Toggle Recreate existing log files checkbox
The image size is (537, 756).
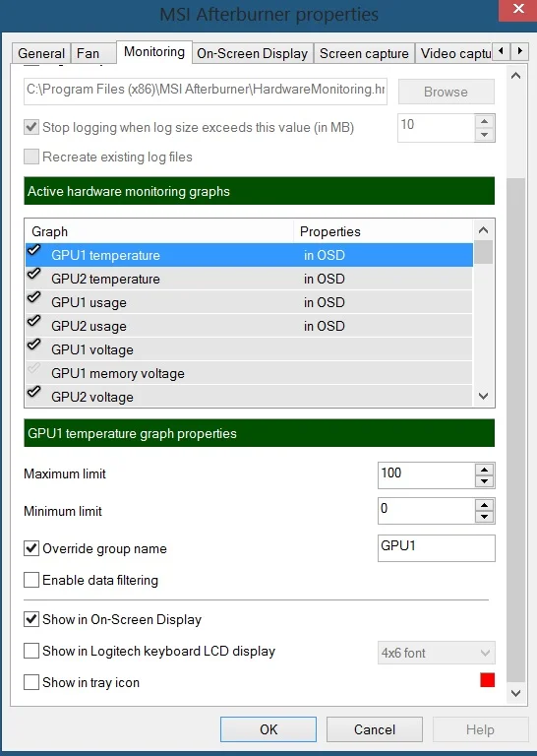tap(31, 157)
